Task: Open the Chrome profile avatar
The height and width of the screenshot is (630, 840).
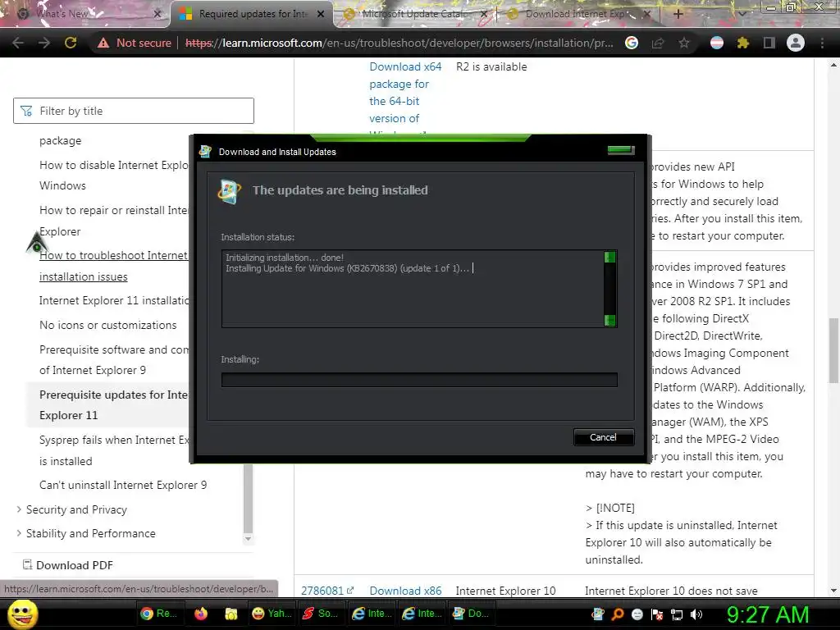Action: tap(796, 43)
